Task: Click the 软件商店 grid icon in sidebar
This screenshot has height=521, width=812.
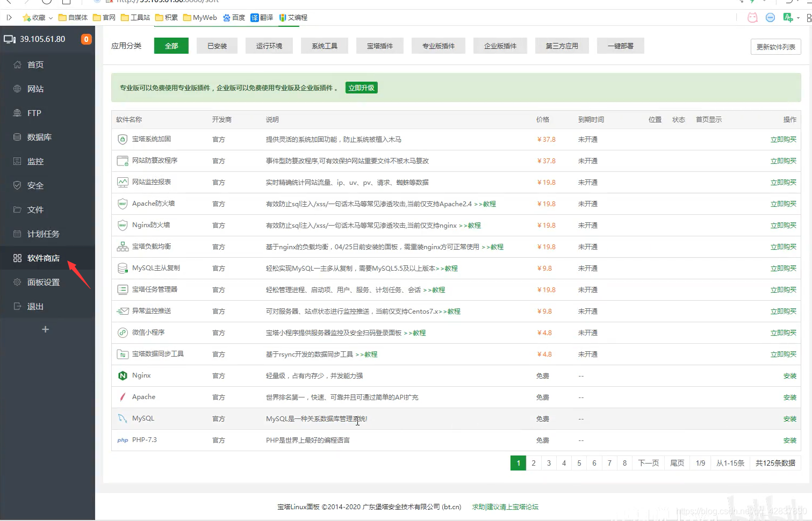Action: coord(17,258)
